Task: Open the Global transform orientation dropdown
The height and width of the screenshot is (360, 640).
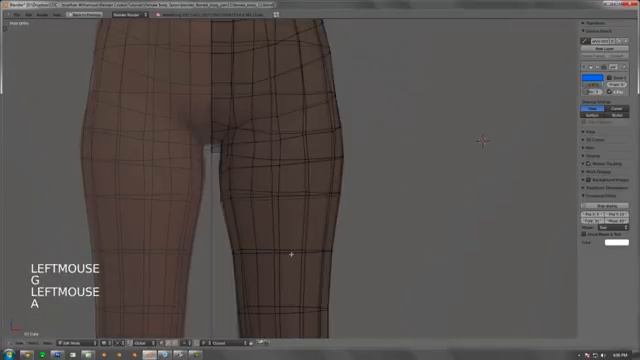Action: [x=144, y=343]
